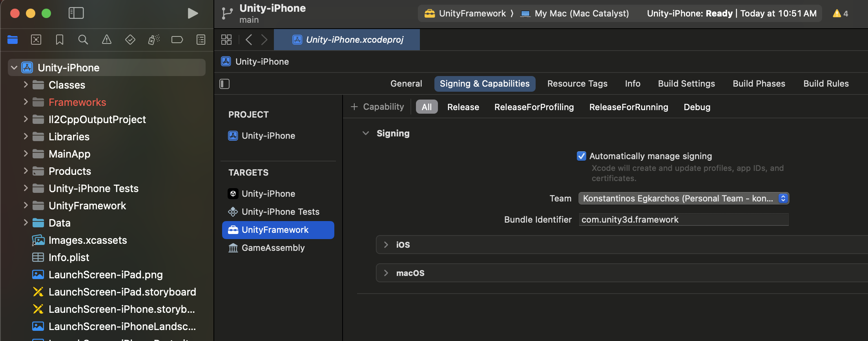Screen dimensions: 868x341
Task: Open the Team dropdown
Action: (684, 198)
